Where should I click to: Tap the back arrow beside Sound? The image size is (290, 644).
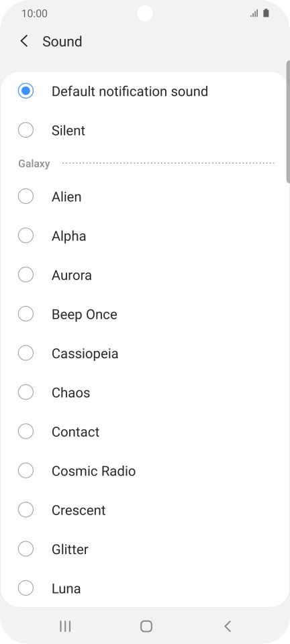pos(24,41)
